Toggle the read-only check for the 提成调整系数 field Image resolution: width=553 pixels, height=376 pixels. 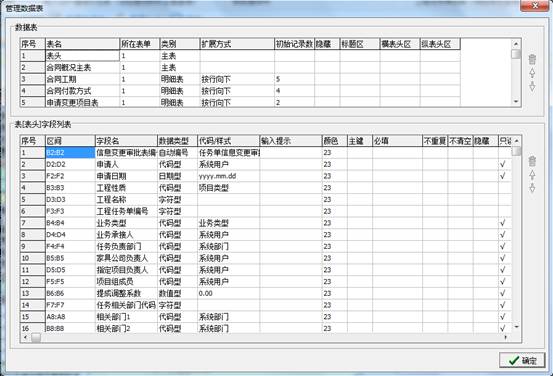(x=503, y=293)
